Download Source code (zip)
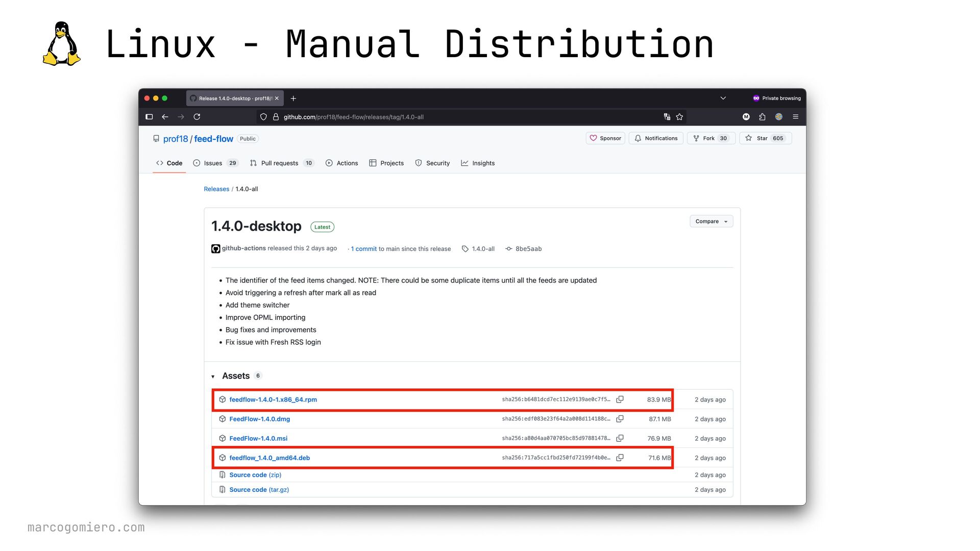The width and height of the screenshot is (980, 551). click(255, 475)
